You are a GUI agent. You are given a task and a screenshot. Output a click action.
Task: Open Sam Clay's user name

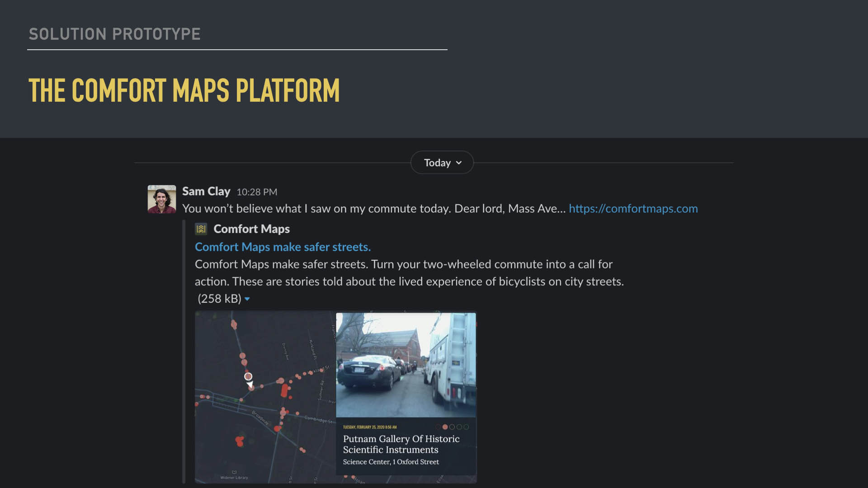206,192
